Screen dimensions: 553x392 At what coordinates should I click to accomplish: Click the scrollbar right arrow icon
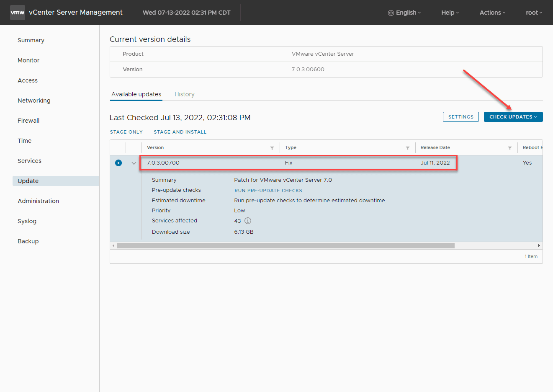[539, 246]
